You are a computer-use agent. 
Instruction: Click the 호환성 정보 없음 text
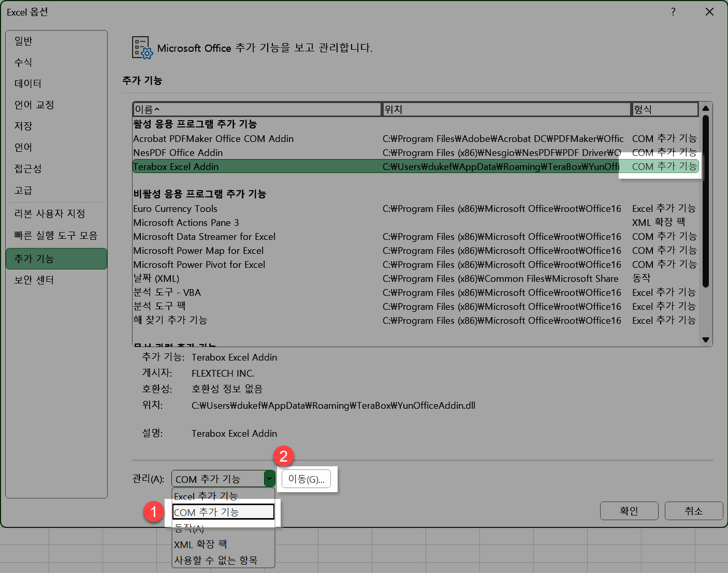click(227, 389)
